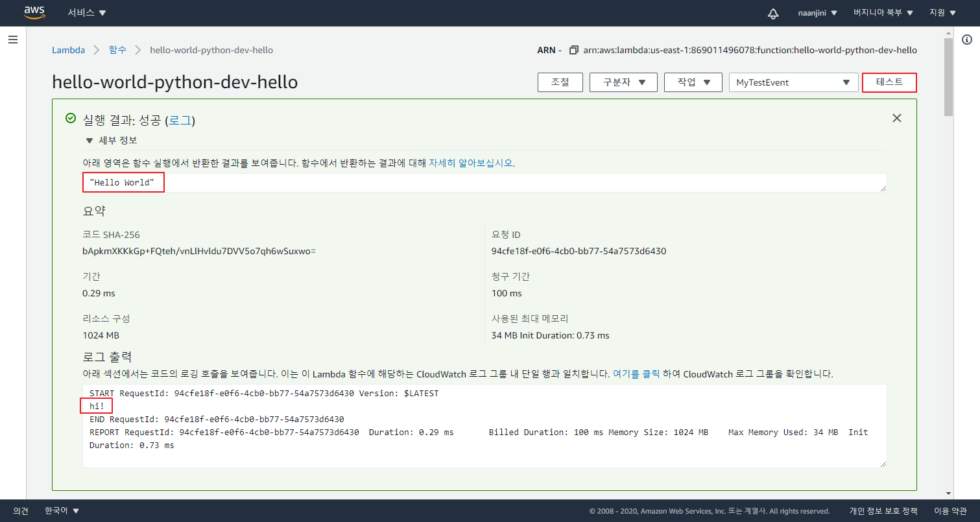Select the 1024 MB resource value
980x522 pixels.
point(101,335)
